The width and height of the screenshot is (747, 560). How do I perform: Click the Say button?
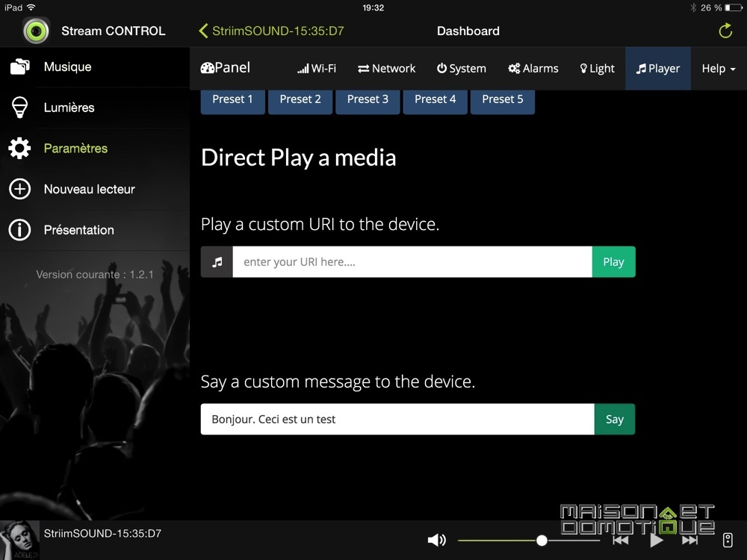[615, 419]
